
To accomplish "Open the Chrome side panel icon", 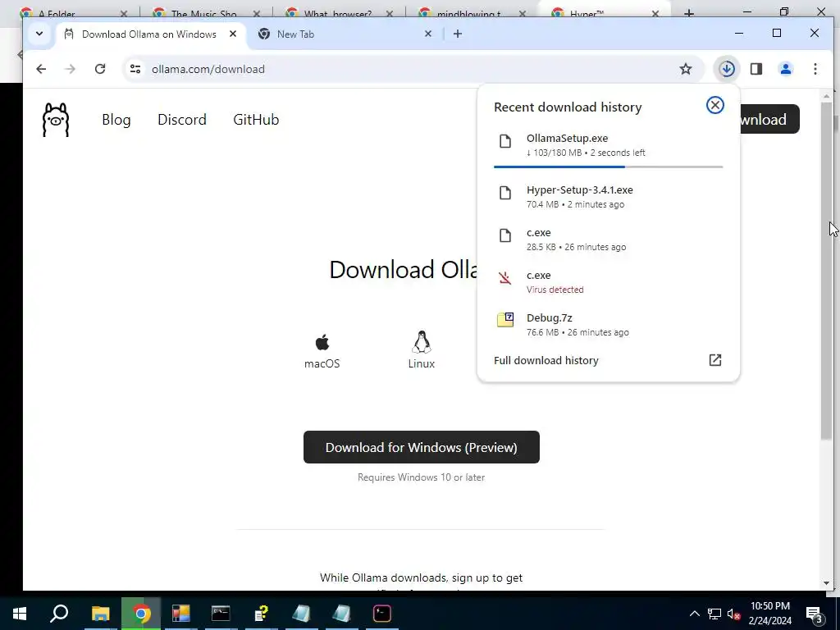I will coord(756,69).
